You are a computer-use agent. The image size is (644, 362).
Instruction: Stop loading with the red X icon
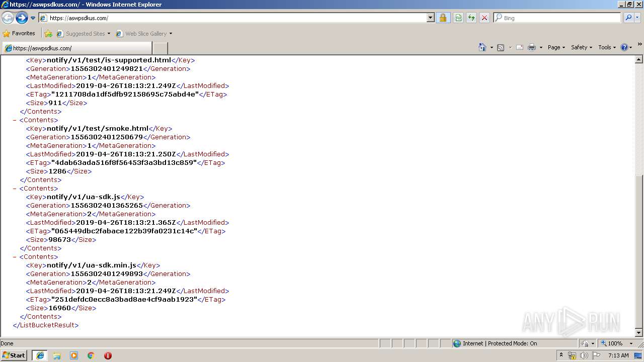tap(485, 18)
